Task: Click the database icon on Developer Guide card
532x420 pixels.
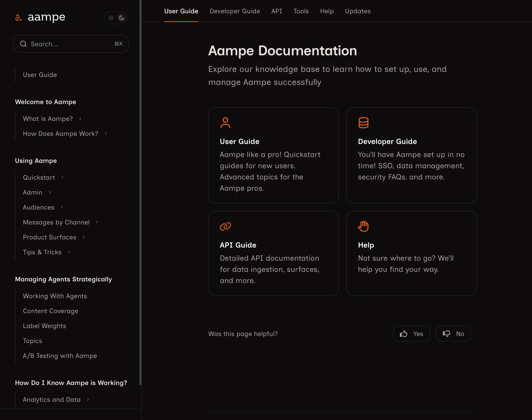Action: coord(364,123)
